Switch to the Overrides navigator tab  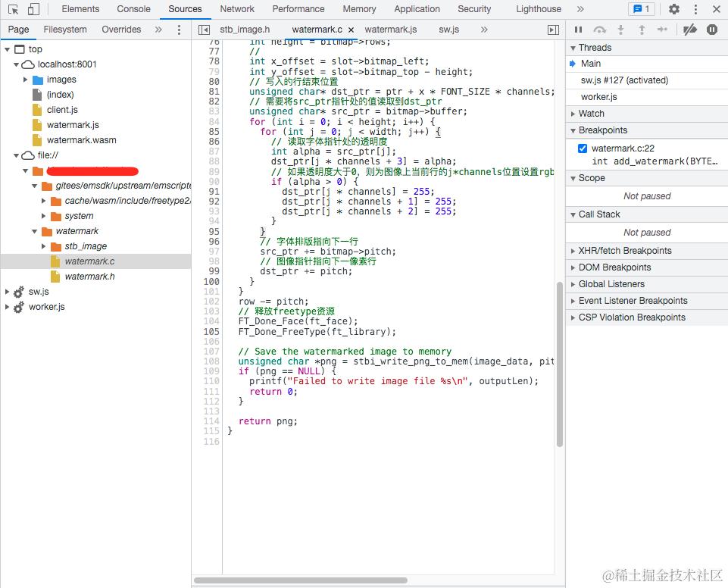click(x=121, y=30)
